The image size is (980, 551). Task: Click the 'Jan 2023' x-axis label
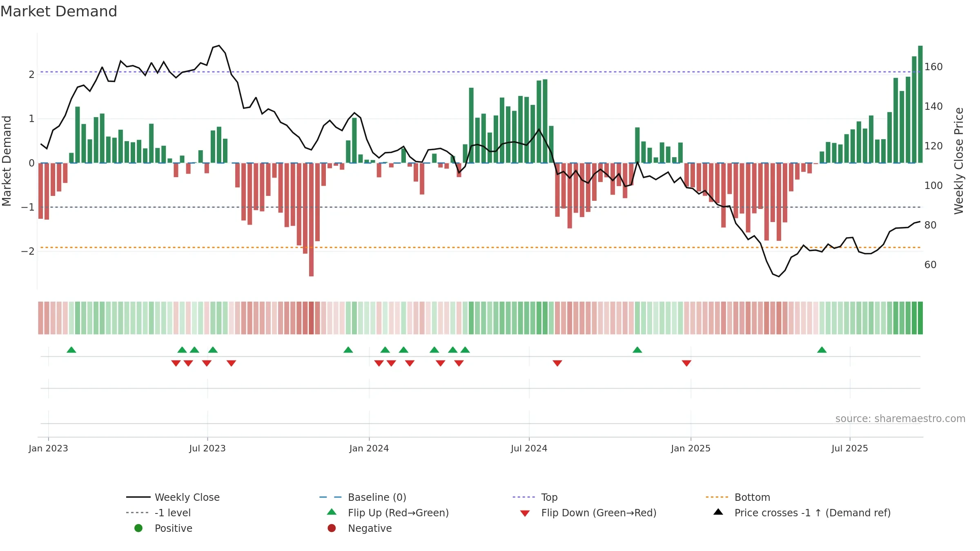pos(48,448)
